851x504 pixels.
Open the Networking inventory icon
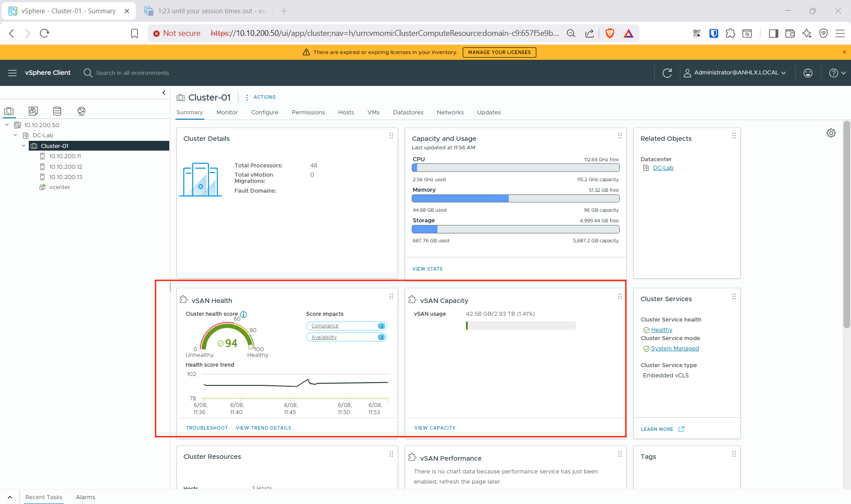[x=82, y=111]
